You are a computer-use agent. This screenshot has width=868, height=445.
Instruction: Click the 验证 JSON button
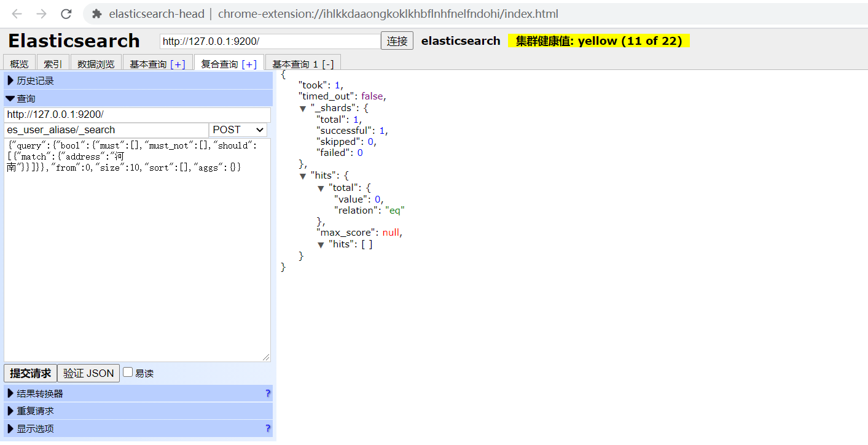click(x=88, y=373)
